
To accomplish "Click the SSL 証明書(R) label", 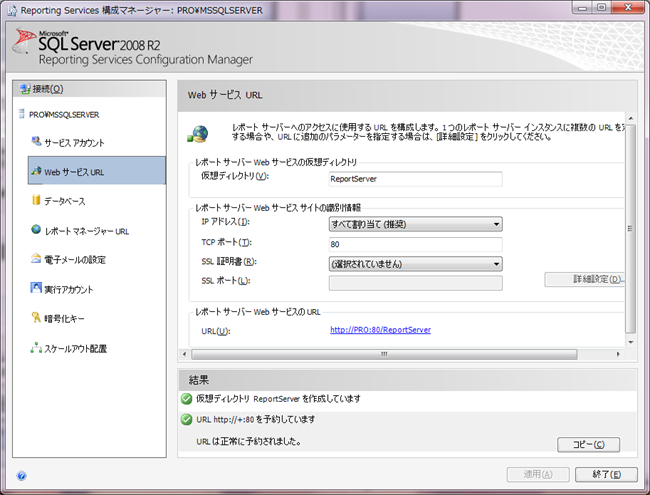I will pos(229,262).
